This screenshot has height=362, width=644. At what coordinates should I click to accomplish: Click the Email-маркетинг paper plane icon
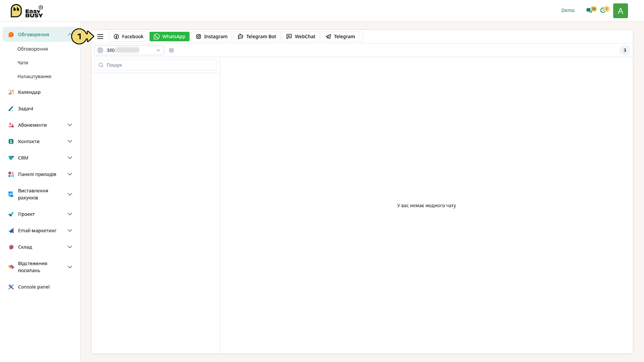11,230
